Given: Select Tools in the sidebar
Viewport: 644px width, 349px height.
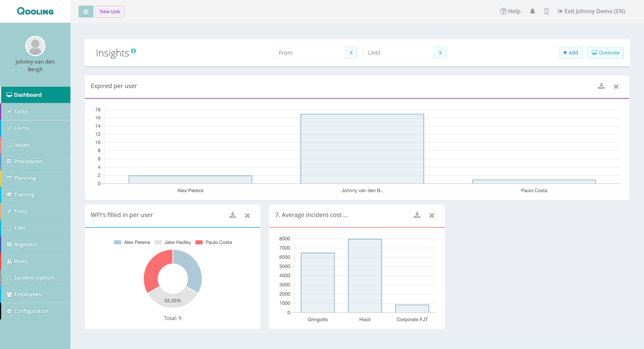Looking at the screenshot, I should (35, 211).
